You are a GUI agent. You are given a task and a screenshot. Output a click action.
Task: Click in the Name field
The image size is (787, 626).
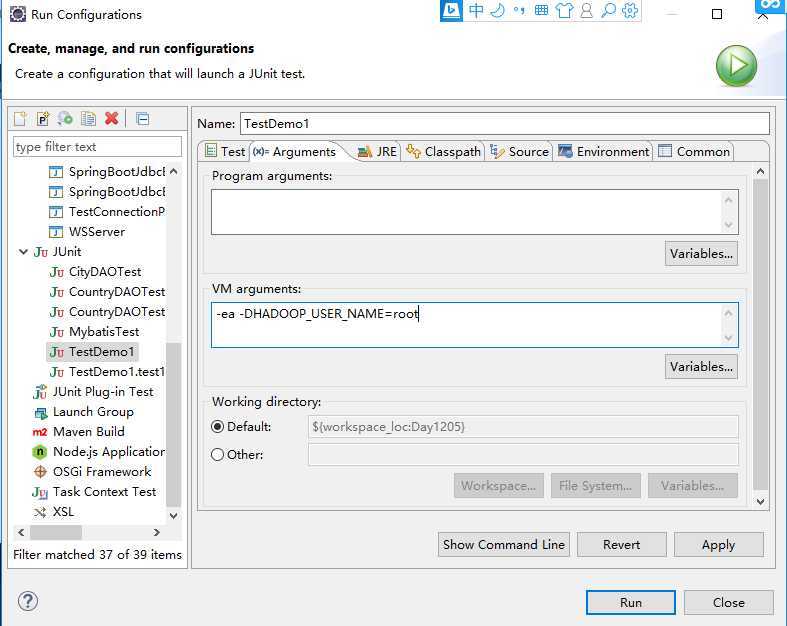pos(504,123)
